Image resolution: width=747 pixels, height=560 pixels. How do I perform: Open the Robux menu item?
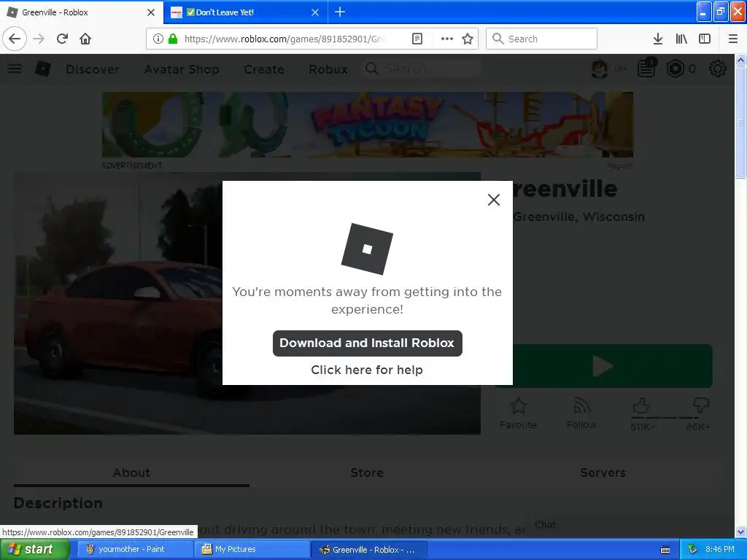tap(328, 69)
